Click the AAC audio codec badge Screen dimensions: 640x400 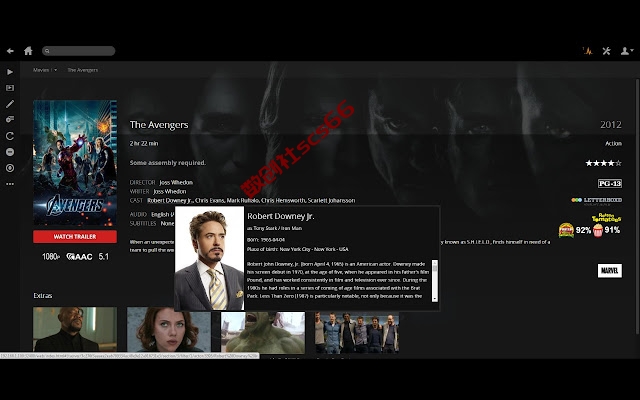tap(79, 256)
